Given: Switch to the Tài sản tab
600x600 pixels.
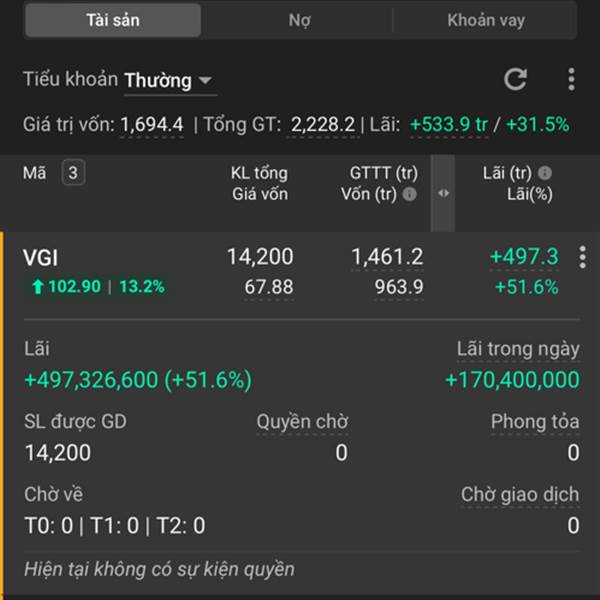Looking at the screenshot, I should click(x=112, y=20).
